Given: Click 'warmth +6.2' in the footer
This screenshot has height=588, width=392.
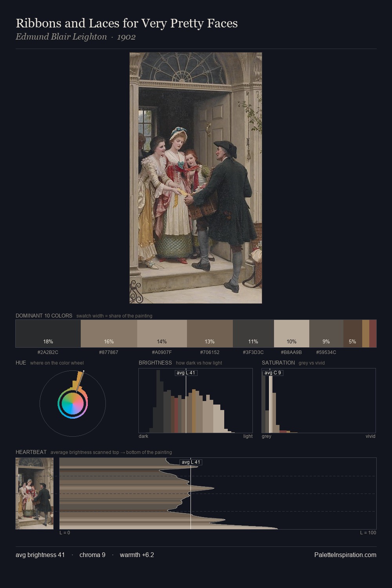Looking at the screenshot, I should [137, 555].
